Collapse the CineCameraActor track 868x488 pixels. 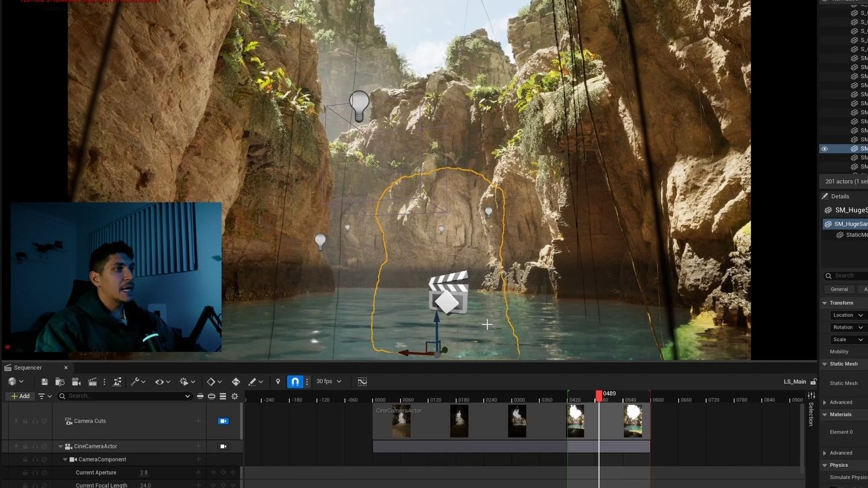click(x=60, y=446)
